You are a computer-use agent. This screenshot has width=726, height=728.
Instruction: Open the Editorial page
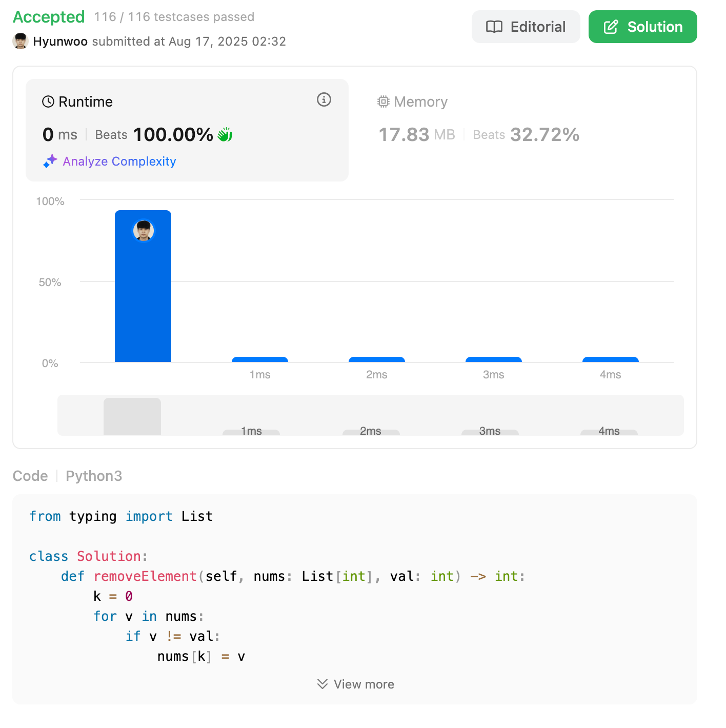click(x=526, y=27)
